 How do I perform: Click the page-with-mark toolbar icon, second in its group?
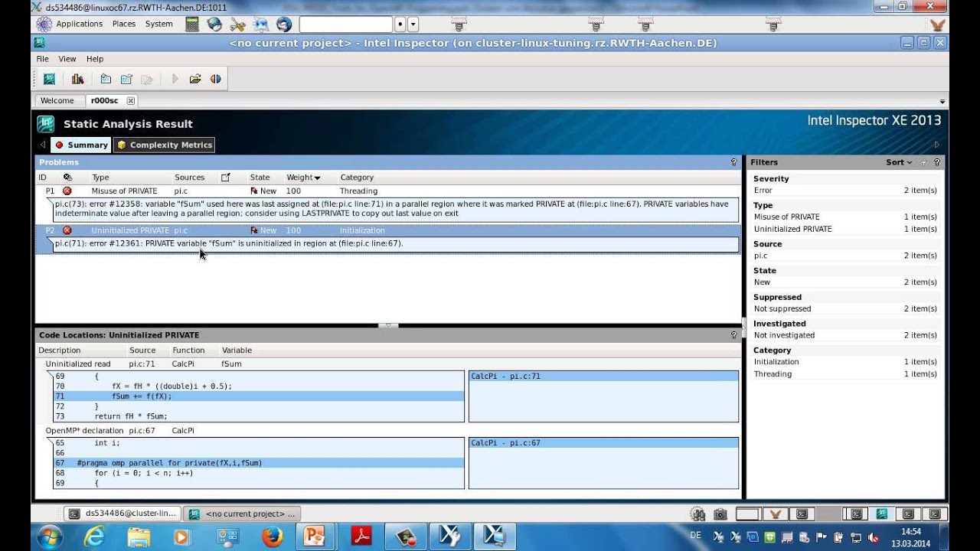click(x=126, y=79)
